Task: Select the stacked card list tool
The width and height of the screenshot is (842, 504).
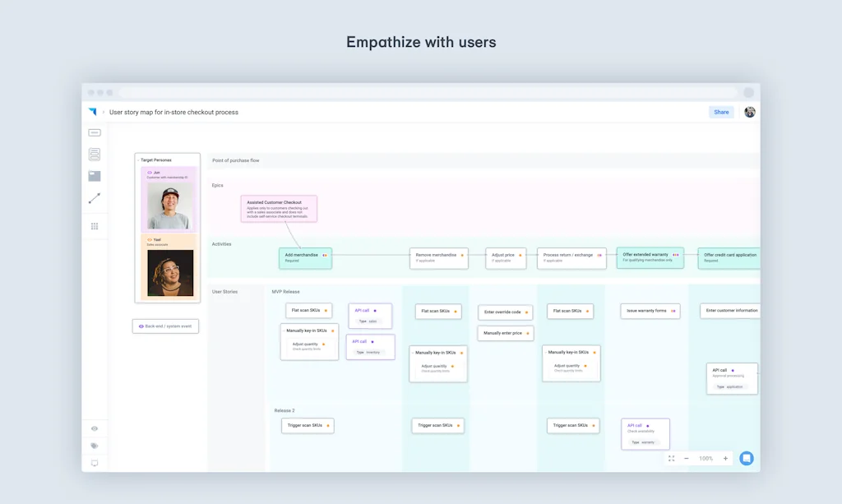Action: click(x=95, y=154)
